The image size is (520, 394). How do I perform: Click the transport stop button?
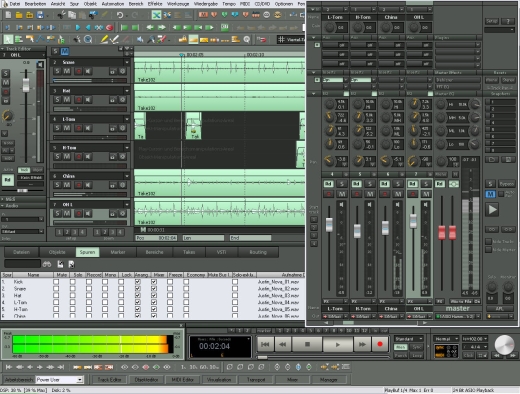pyautogui.click(x=307, y=344)
